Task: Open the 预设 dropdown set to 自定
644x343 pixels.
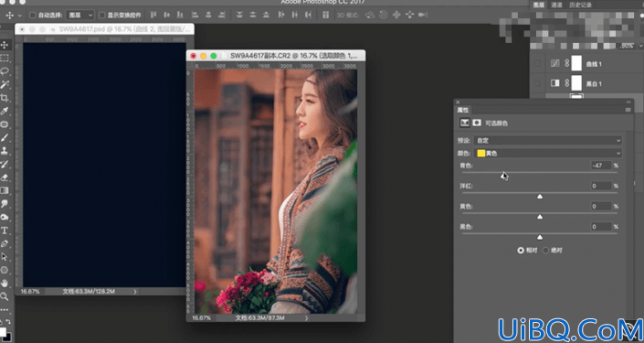Action: point(548,140)
